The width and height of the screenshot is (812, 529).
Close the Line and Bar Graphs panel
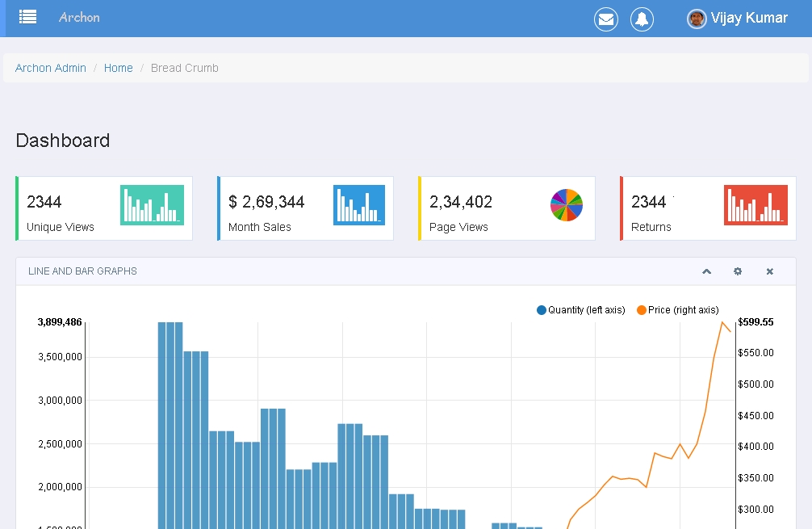pyautogui.click(x=770, y=271)
